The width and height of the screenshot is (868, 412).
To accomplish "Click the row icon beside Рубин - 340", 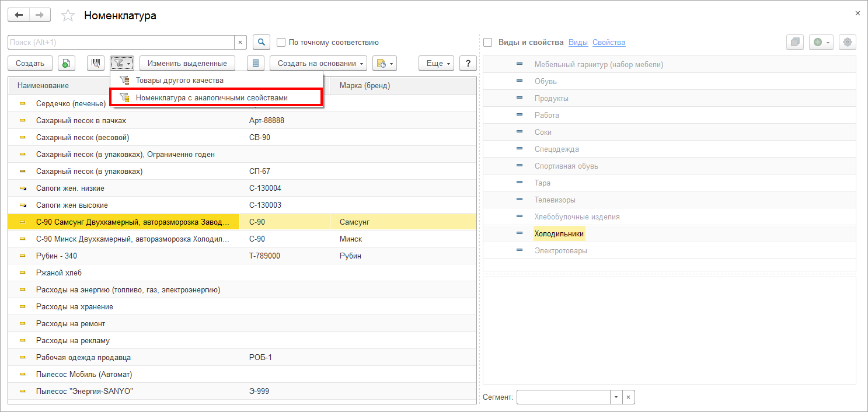I will click(x=23, y=256).
